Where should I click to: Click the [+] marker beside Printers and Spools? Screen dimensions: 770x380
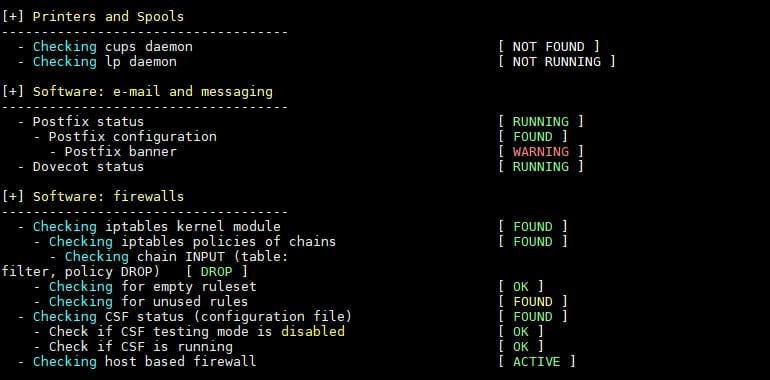click(13, 17)
